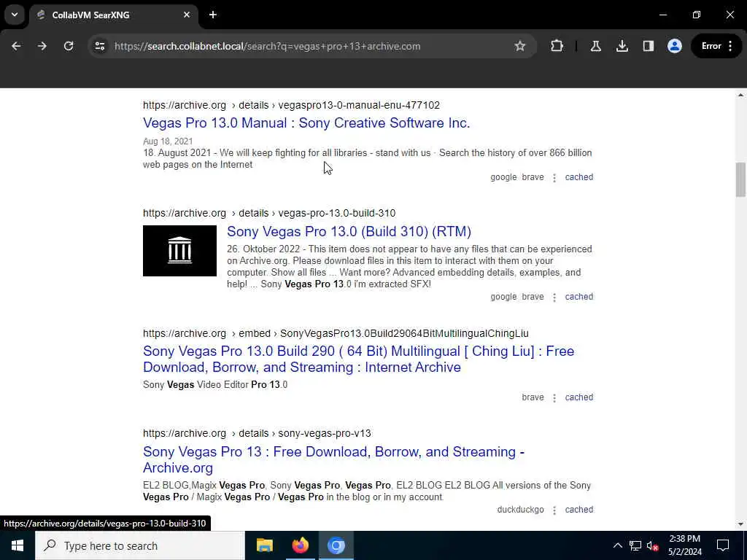Open the Error update menu button
Image resolution: width=747 pixels, height=560 pixels.
(x=717, y=46)
